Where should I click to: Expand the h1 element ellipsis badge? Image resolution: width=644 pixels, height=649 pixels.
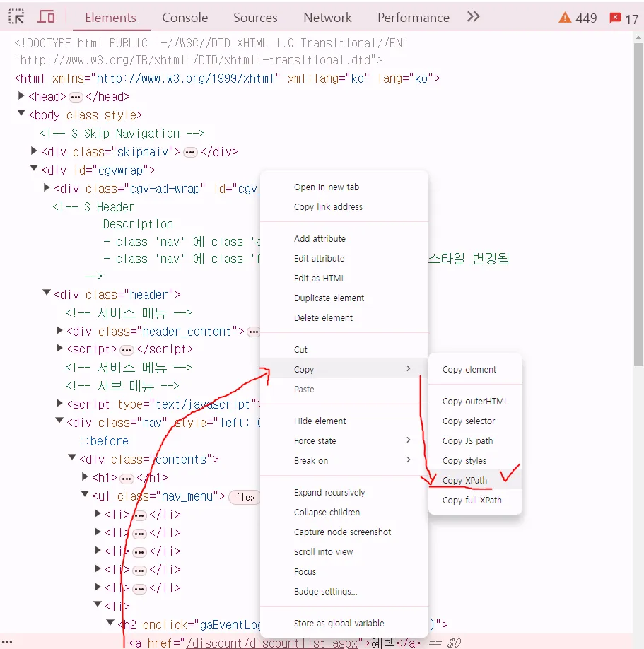click(127, 479)
